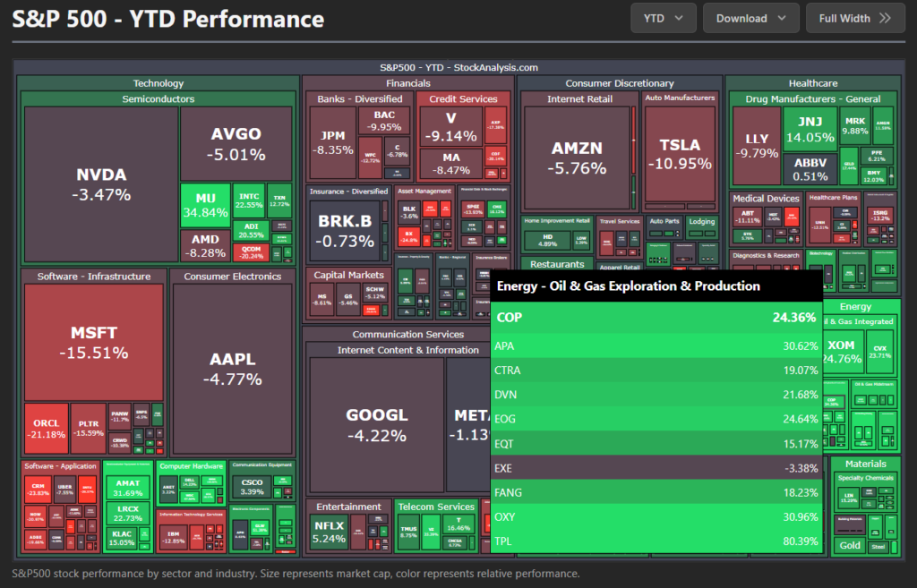Click the XOM energy tile
Screen dimensions: 917x588
click(841, 352)
